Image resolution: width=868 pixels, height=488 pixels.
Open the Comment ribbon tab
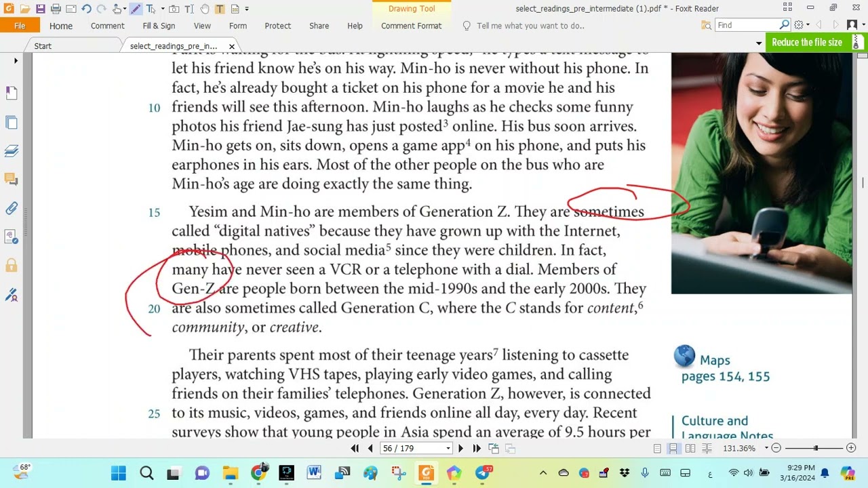[108, 26]
